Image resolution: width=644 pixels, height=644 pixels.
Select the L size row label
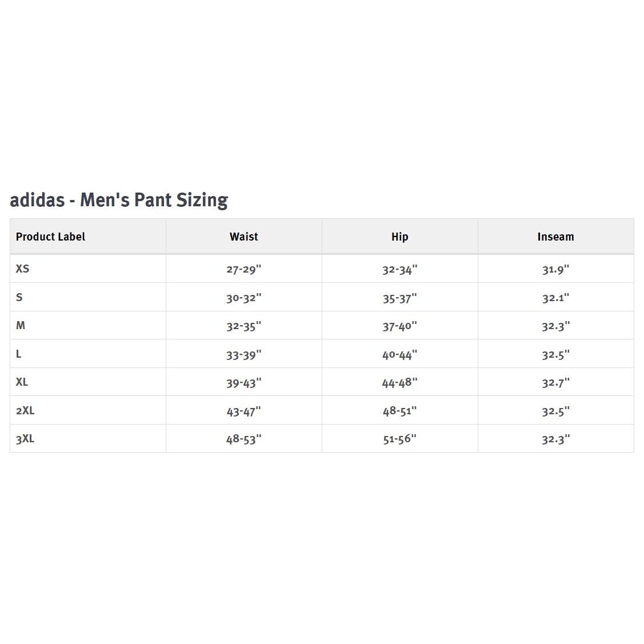[19, 354]
